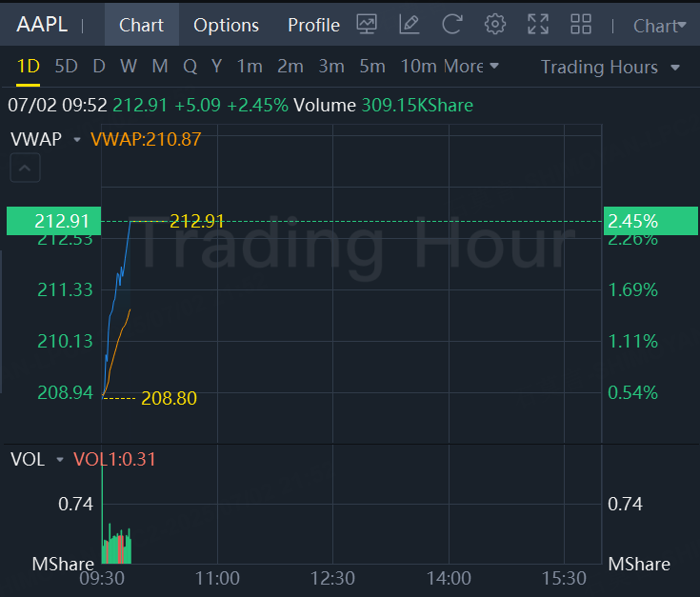Click the yellow 212.91 high price marker
This screenshot has height=597, width=700.
tap(196, 221)
